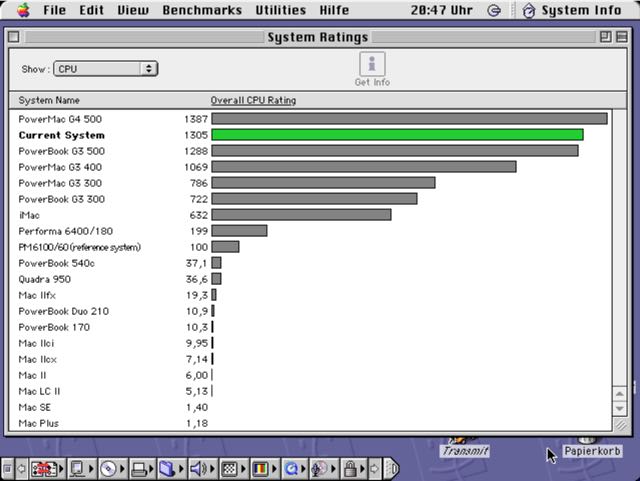Click the Get Info toolbar icon
This screenshot has height=481, width=640.
(372, 69)
